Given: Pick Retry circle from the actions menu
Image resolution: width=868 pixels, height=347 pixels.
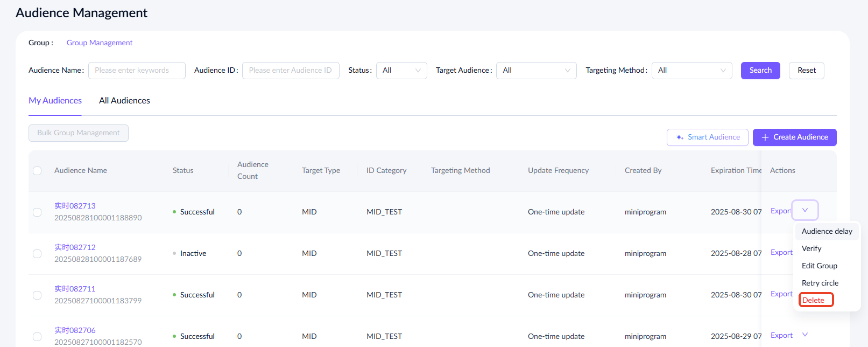Looking at the screenshot, I should pyautogui.click(x=820, y=283).
